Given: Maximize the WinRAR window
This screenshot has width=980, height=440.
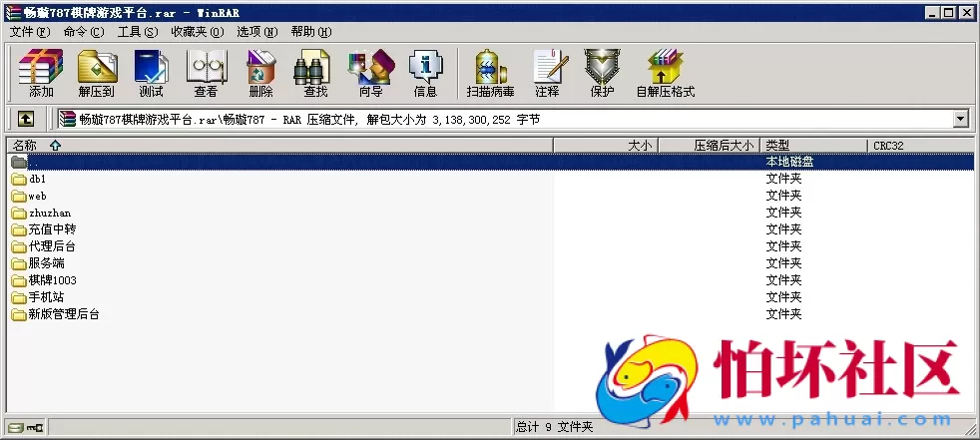Looking at the screenshot, I should coord(949,12).
